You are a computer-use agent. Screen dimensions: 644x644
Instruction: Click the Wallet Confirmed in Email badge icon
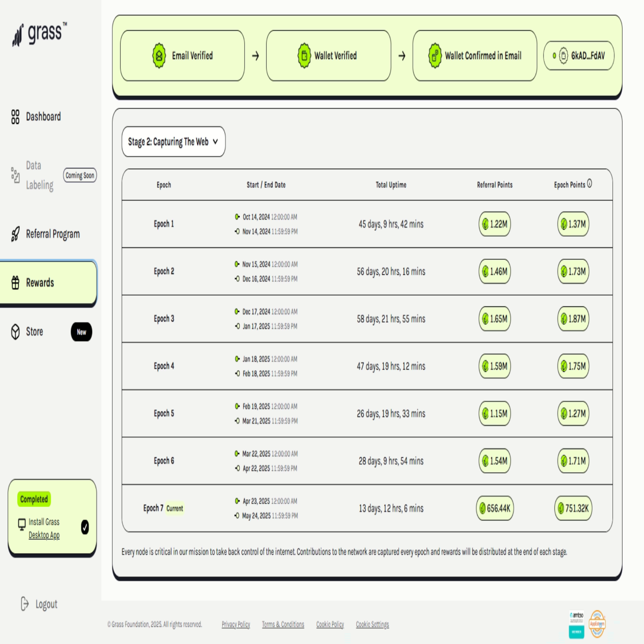435,55
